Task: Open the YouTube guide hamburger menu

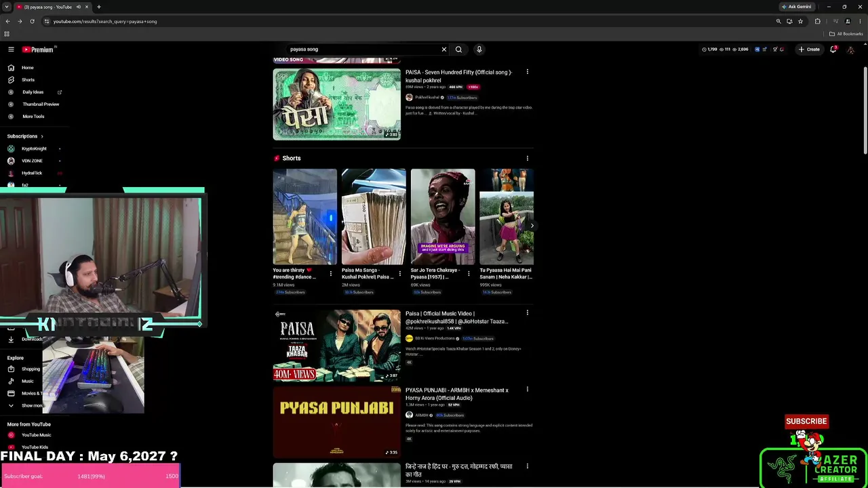Action: coord(11,49)
